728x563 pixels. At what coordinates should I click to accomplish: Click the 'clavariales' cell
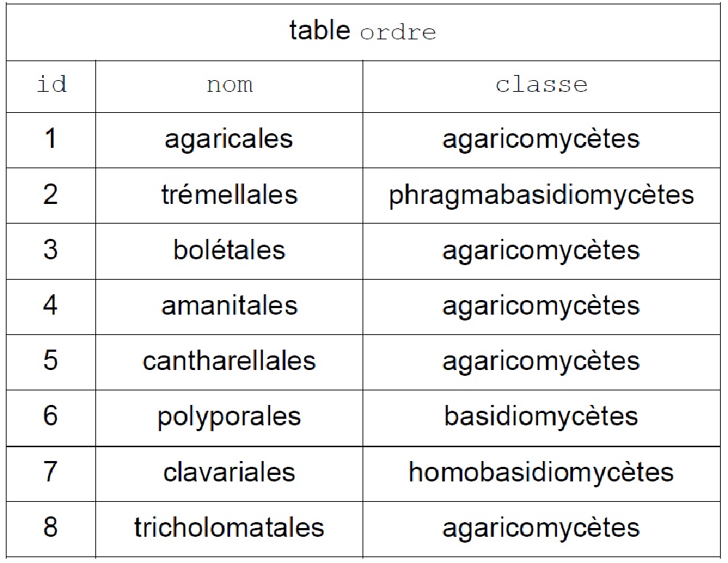click(229, 474)
